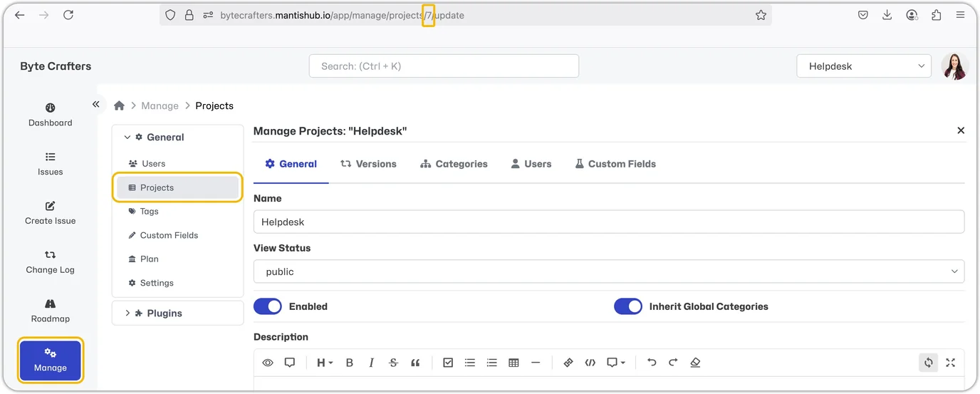Apply bold in description editor
Viewport: 980px width, 394px height.
click(x=350, y=363)
